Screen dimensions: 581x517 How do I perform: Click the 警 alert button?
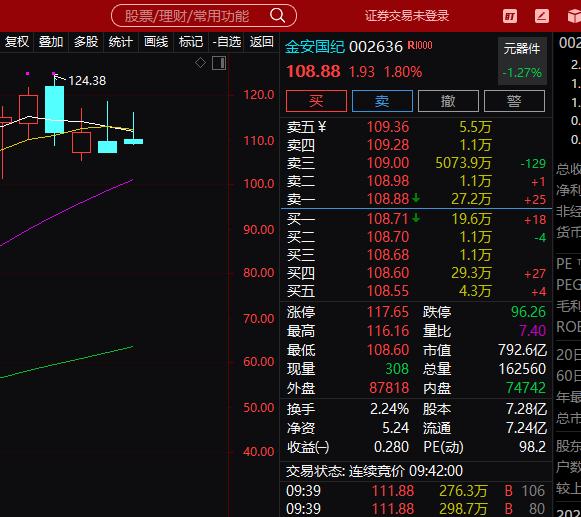(514, 101)
